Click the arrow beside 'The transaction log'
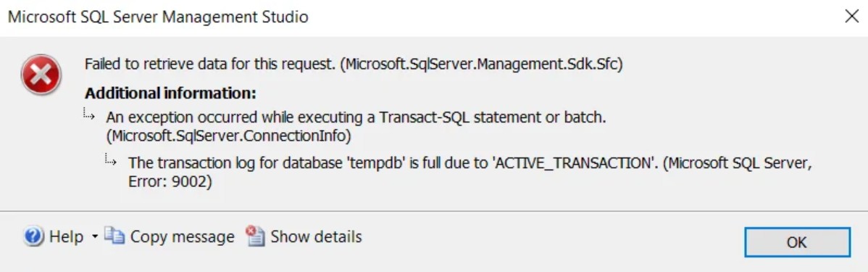868x272 pixels. (x=111, y=160)
